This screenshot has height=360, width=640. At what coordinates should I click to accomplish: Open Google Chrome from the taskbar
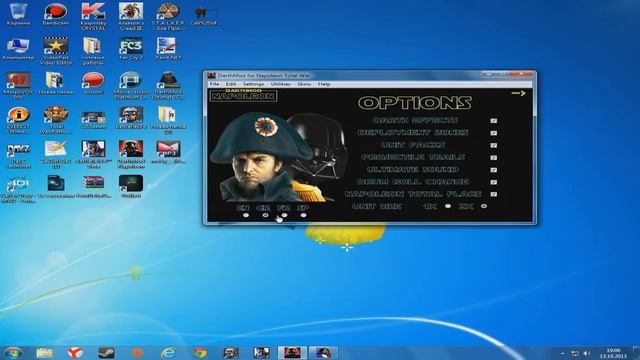(x=200, y=352)
